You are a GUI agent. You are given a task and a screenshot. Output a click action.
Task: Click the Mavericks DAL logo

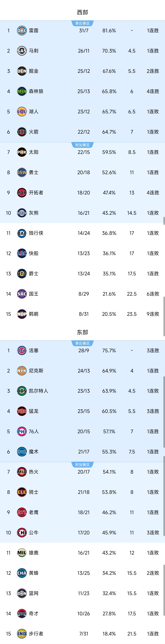click(x=22, y=233)
